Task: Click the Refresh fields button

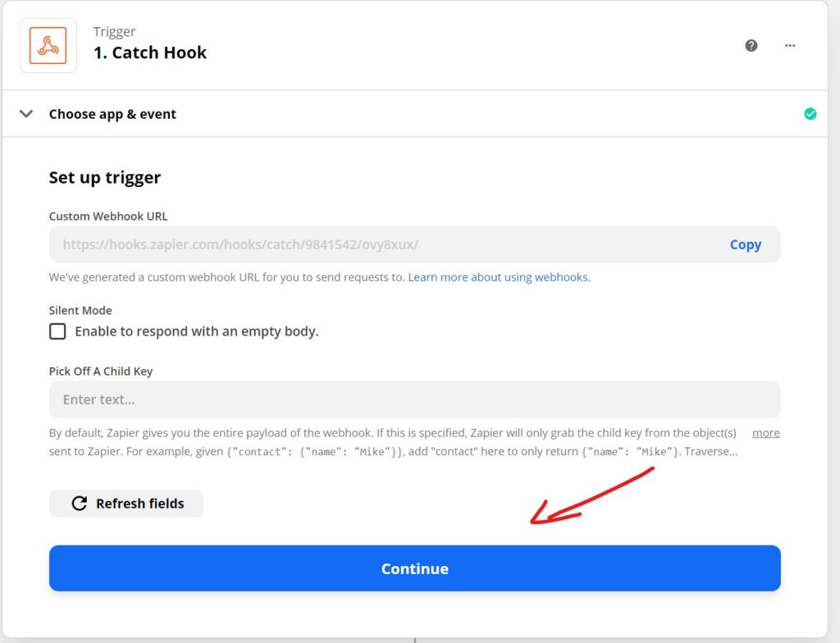Action: (126, 503)
